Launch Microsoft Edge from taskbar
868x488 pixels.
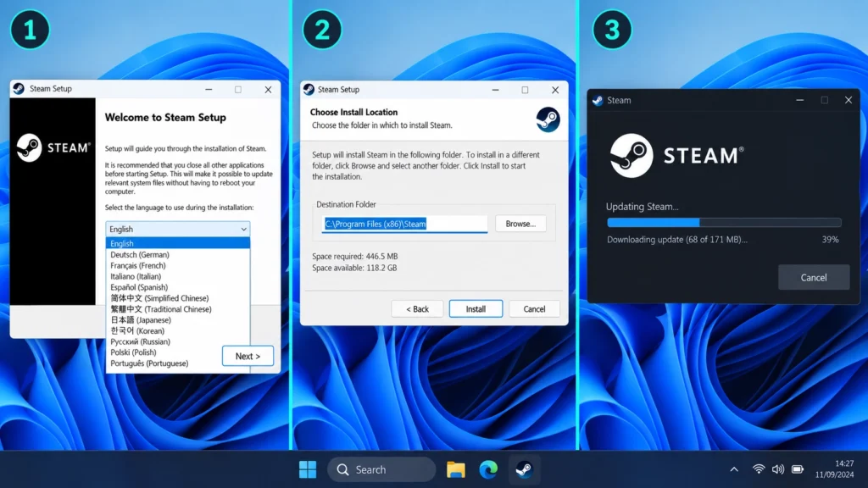[488, 469]
